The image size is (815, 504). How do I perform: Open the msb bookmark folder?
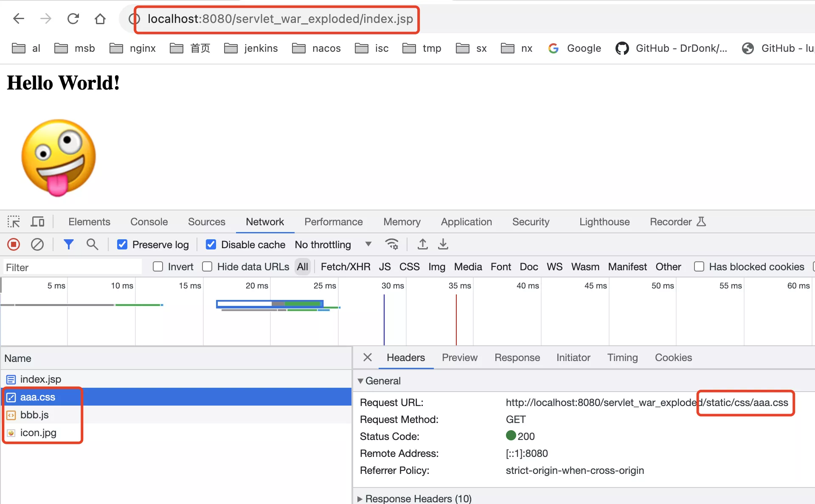click(75, 48)
